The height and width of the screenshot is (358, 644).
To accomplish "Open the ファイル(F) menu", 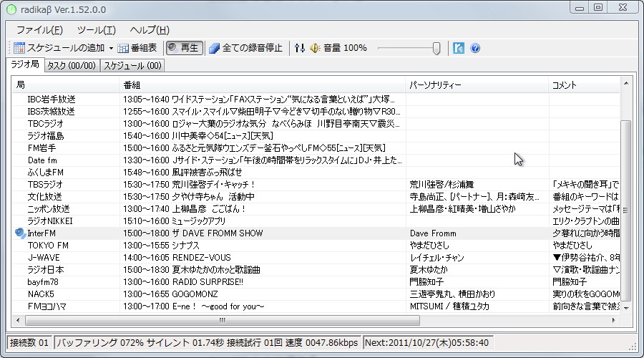I will pyautogui.click(x=39, y=30).
